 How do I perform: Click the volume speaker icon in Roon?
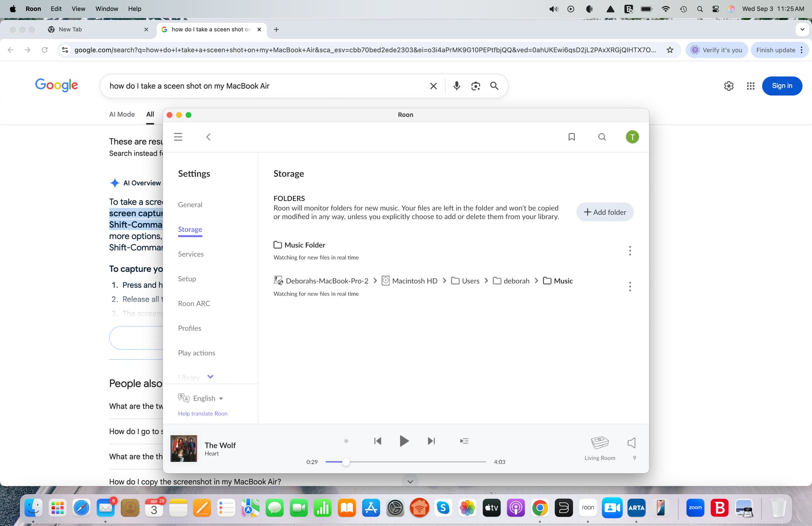631,443
